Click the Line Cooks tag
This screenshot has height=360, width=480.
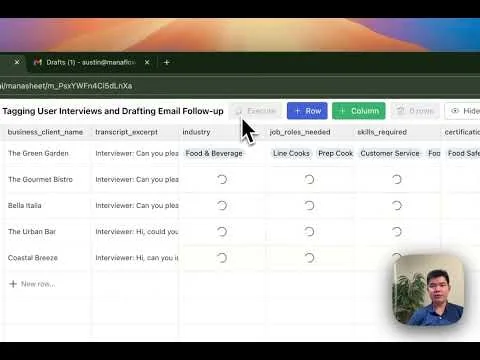click(x=291, y=153)
